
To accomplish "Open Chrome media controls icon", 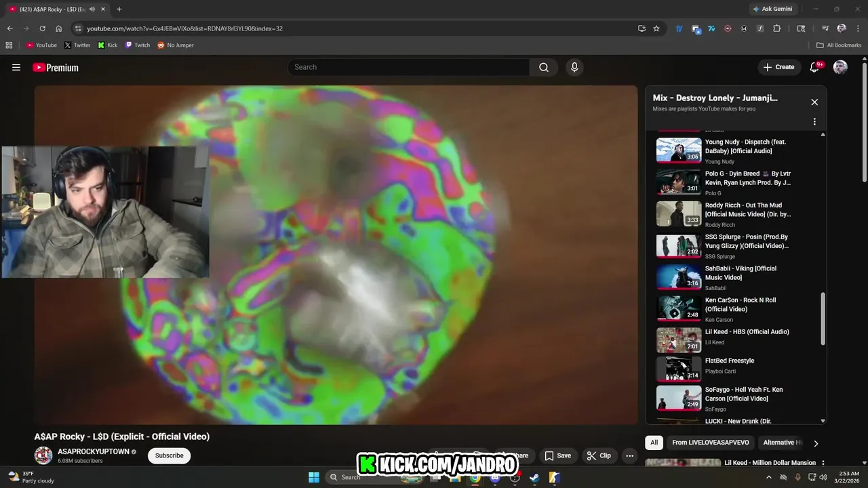I will pos(825,28).
